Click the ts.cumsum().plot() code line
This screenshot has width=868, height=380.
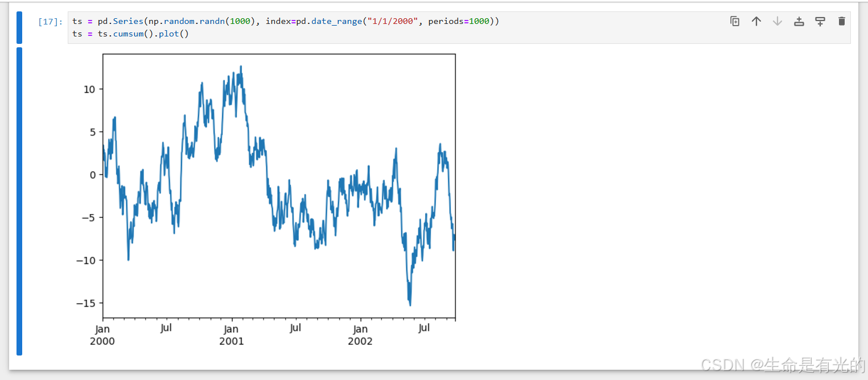130,34
